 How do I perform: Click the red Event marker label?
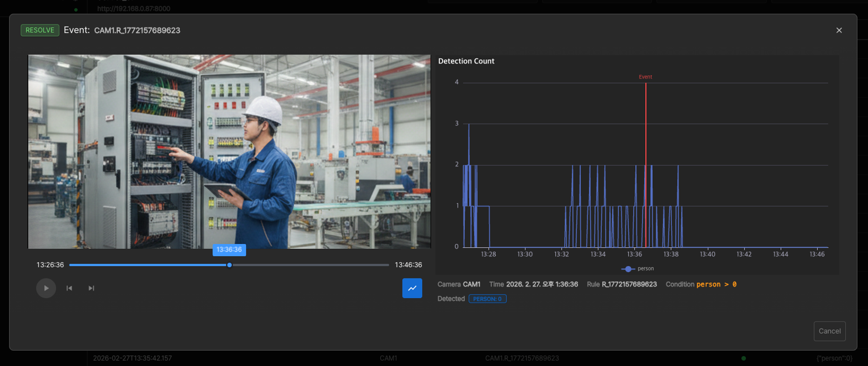click(x=645, y=77)
